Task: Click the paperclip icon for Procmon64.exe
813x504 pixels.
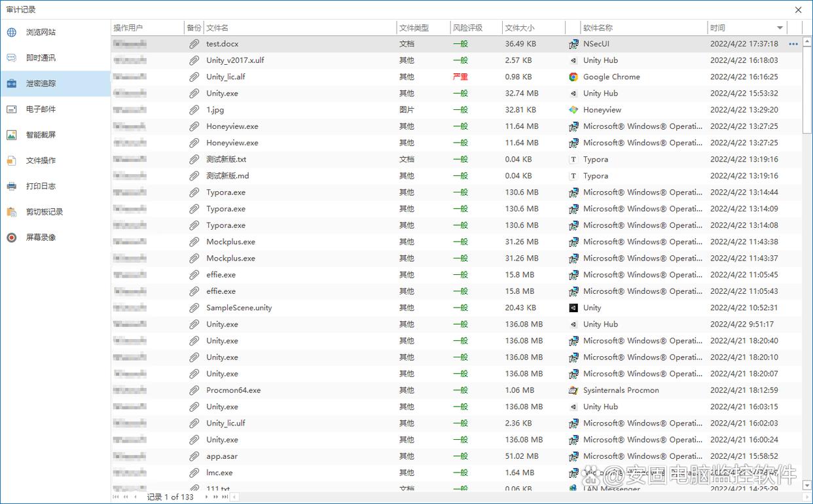Action: tap(194, 390)
